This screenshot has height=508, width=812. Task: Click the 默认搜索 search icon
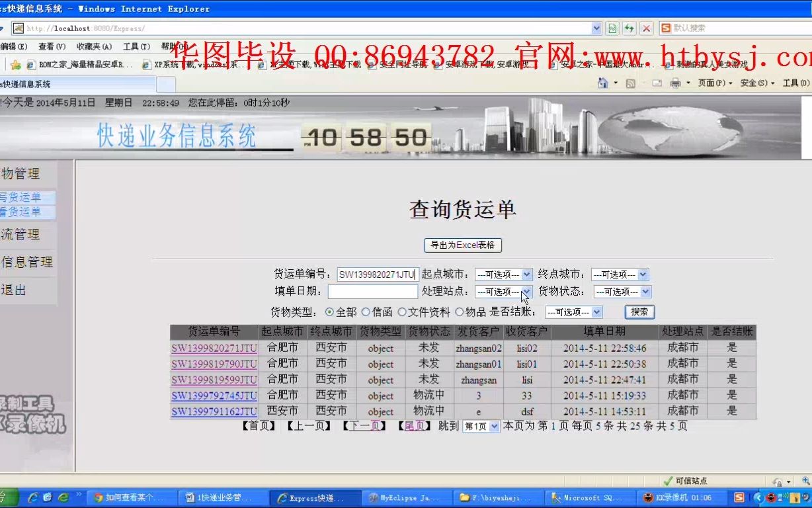coord(665,28)
